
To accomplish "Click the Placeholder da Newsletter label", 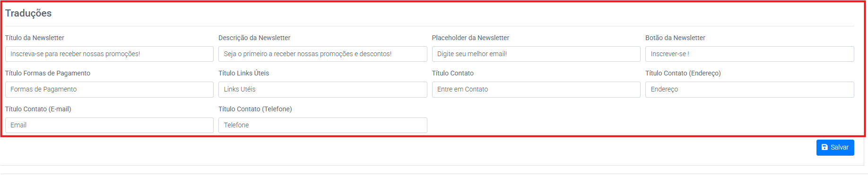I will pyautogui.click(x=470, y=38).
